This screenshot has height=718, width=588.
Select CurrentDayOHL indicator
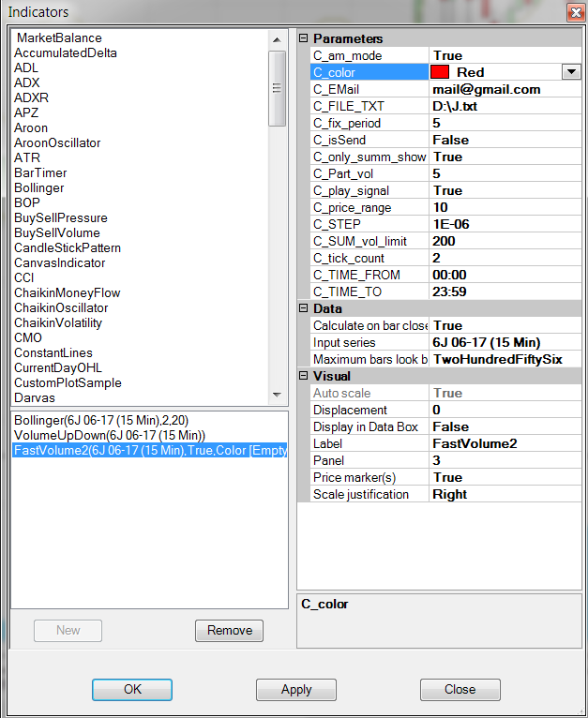tap(58, 368)
